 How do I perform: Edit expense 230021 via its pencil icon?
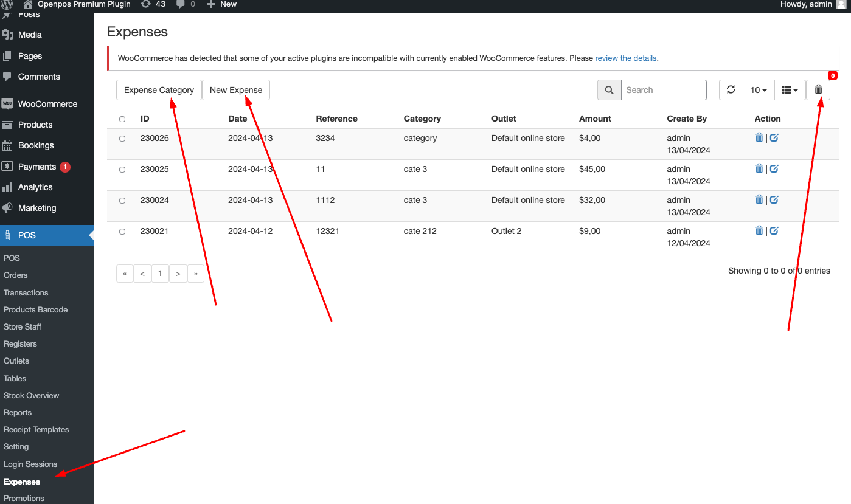pyautogui.click(x=773, y=230)
